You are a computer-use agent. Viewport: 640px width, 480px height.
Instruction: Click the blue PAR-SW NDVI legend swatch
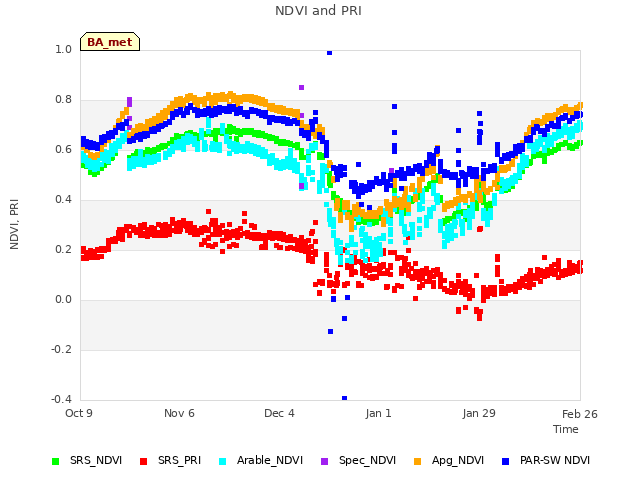505,461
